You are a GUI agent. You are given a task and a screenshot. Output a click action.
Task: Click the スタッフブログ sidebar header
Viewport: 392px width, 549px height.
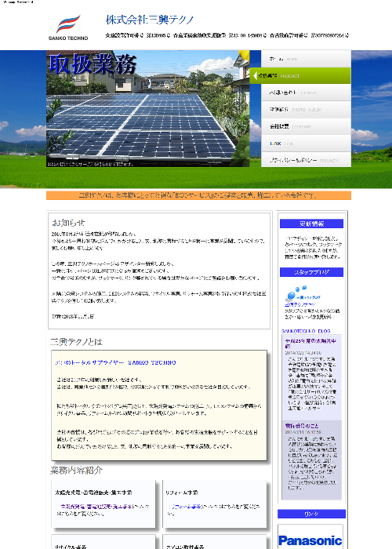[x=311, y=272]
